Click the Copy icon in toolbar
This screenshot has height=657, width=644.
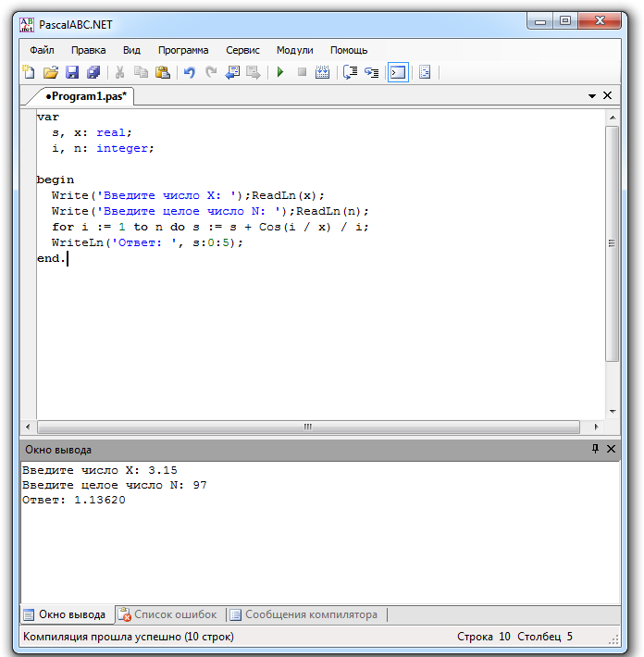tap(141, 72)
